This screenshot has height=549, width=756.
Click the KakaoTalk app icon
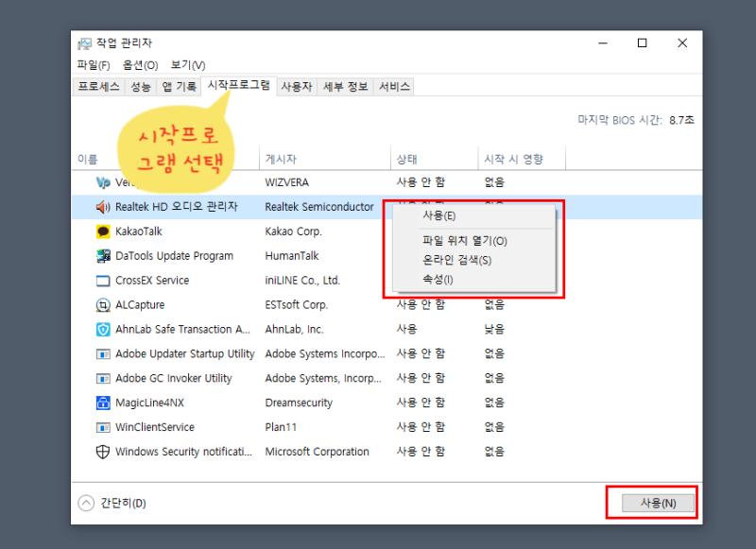click(103, 232)
